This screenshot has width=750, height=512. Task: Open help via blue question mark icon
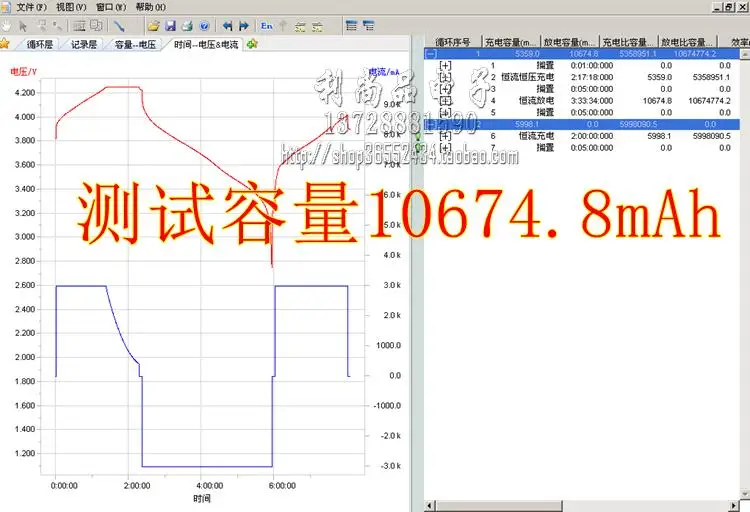204,26
